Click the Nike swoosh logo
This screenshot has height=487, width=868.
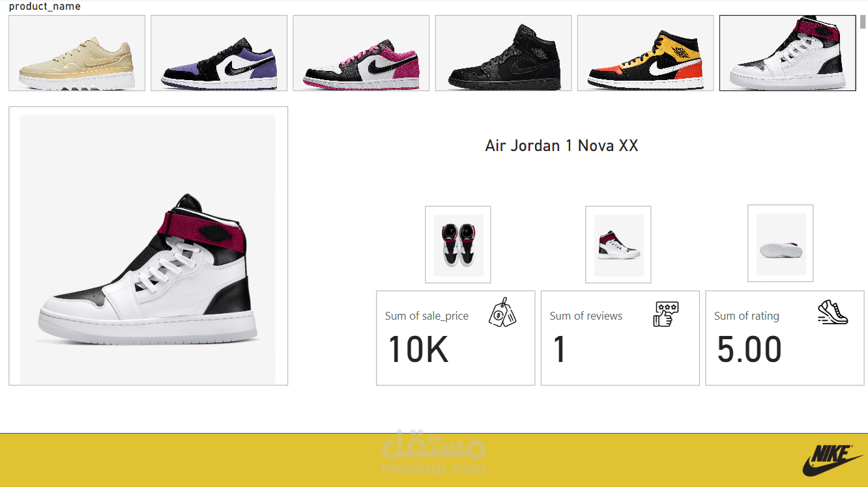832,460
